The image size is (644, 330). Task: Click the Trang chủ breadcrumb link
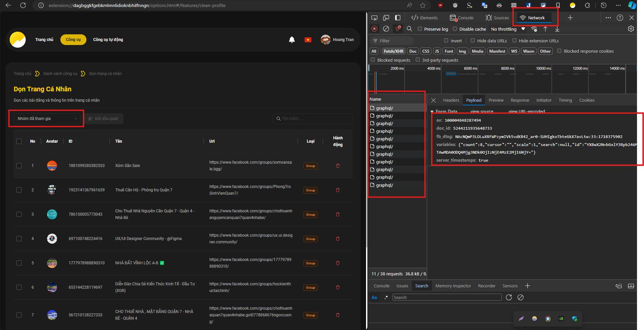22,74
